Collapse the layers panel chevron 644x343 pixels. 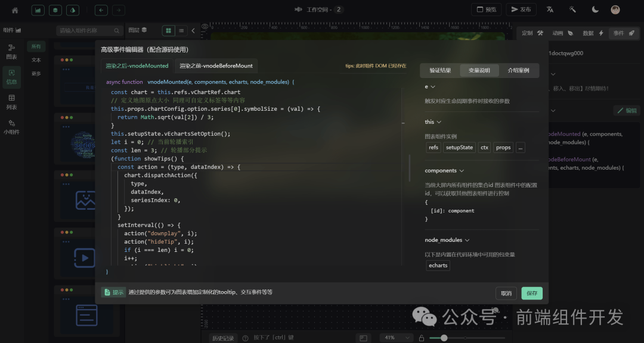(x=193, y=31)
